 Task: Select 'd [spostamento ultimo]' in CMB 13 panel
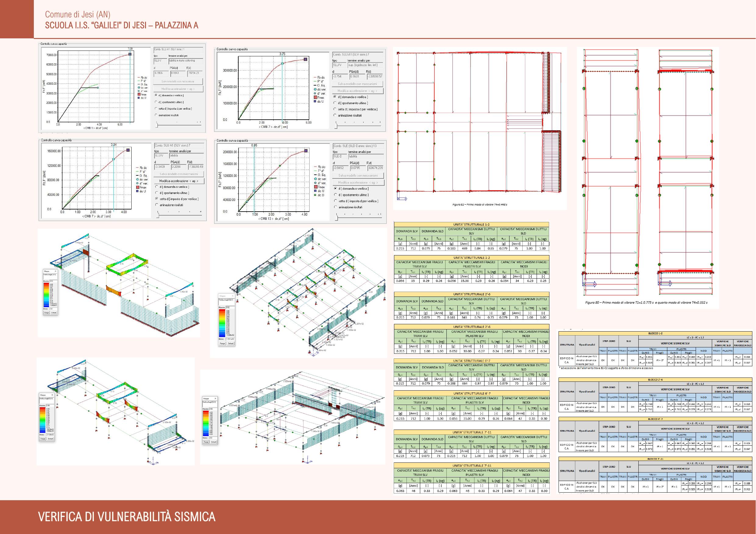pos(351,195)
